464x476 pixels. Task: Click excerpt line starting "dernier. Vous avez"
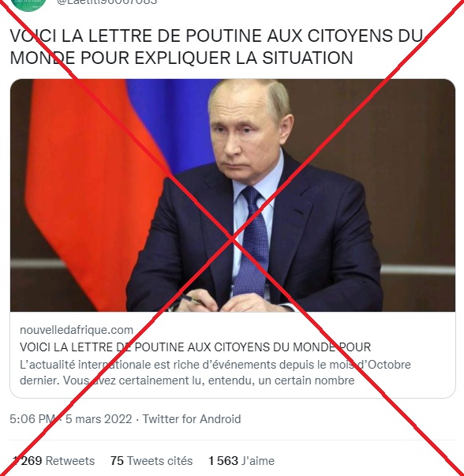[x=187, y=380]
